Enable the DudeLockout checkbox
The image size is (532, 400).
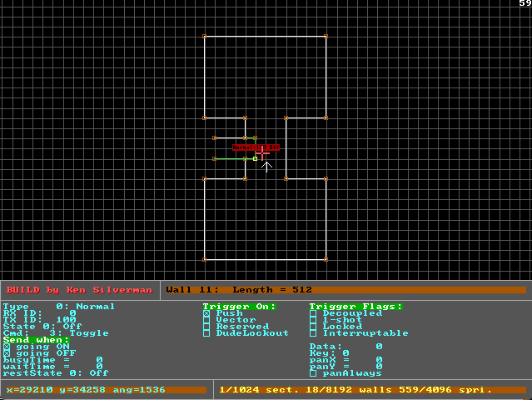(206, 333)
